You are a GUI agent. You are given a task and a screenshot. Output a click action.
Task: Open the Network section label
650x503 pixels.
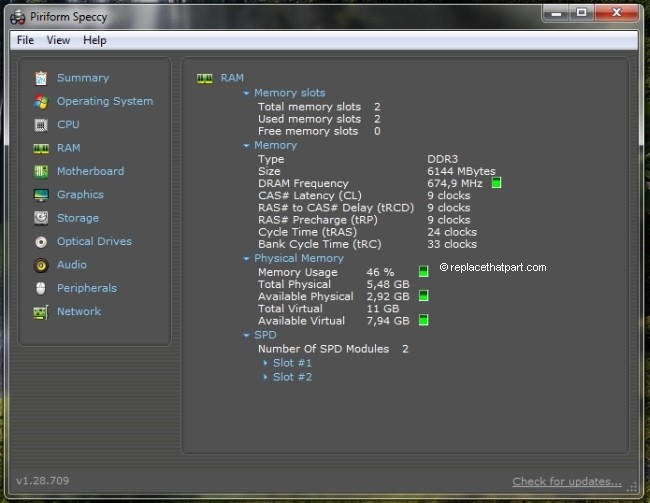(x=79, y=311)
